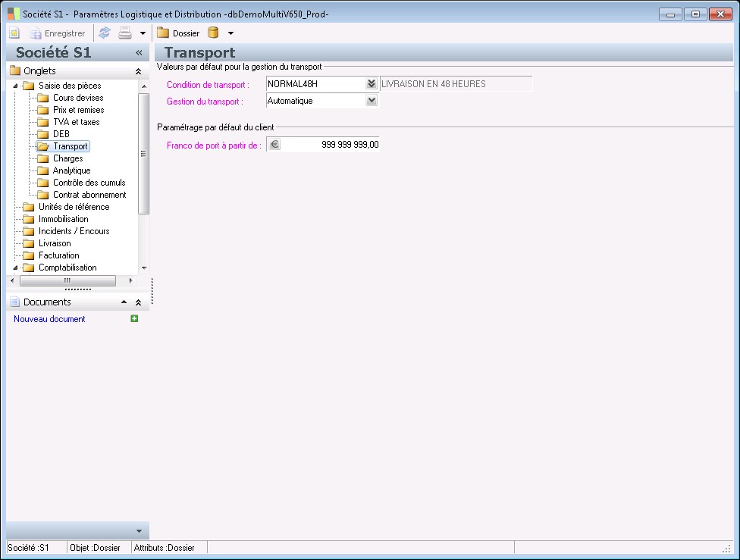Select Contrôle des cumuls item

tap(89, 183)
